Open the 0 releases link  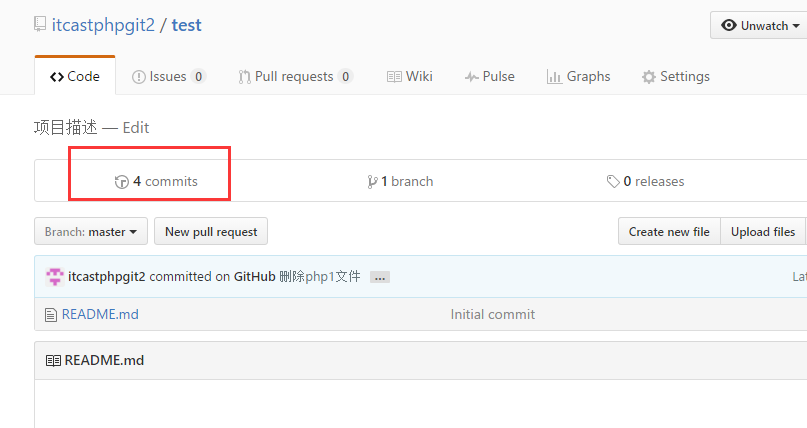pyautogui.click(x=645, y=181)
